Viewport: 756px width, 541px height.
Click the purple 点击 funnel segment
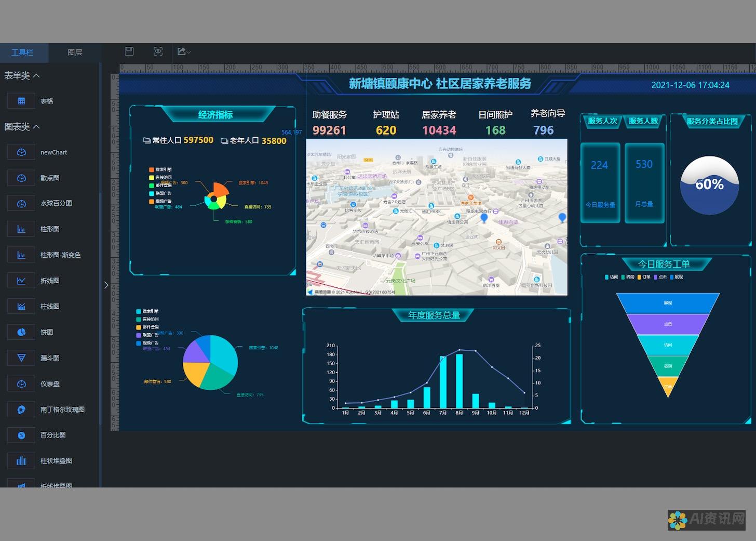pyautogui.click(x=668, y=324)
